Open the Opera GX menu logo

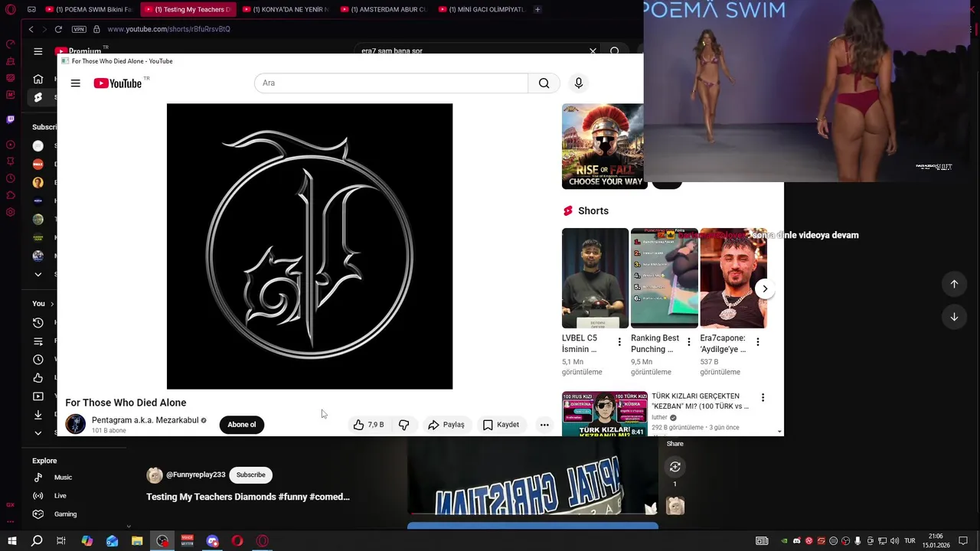click(x=10, y=9)
